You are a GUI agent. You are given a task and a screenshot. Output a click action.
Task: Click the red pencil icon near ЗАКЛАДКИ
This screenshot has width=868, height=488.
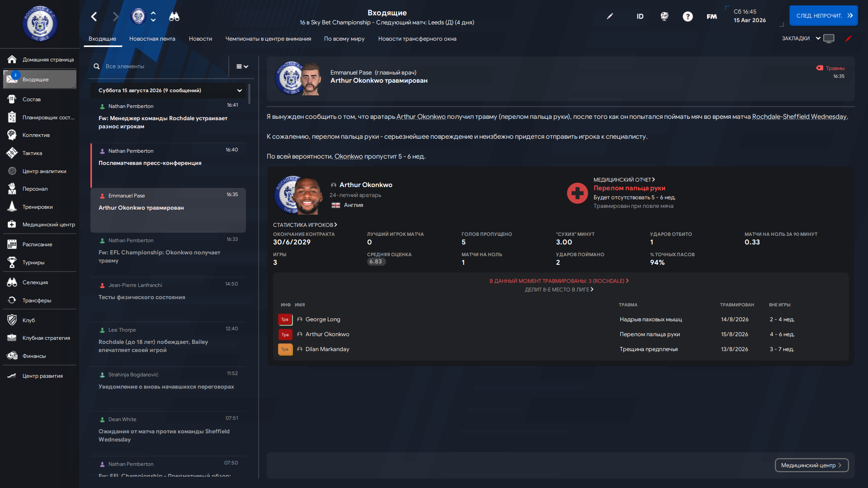point(848,39)
